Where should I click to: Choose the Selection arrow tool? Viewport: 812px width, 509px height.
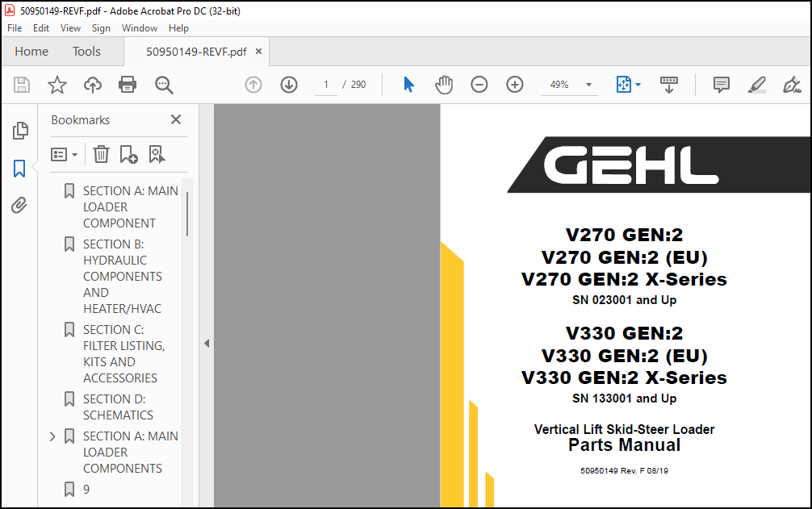click(x=408, y=85)
